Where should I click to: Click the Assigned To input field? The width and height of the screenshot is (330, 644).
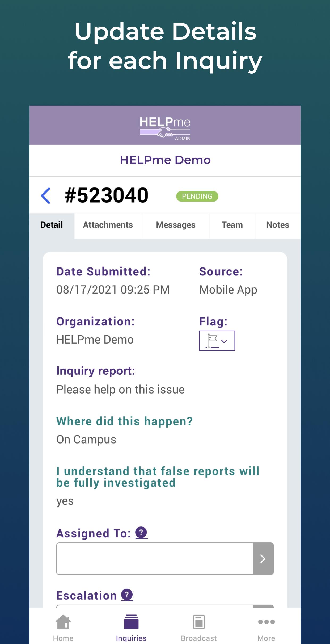pyautogui.click(x=155, y=559)
